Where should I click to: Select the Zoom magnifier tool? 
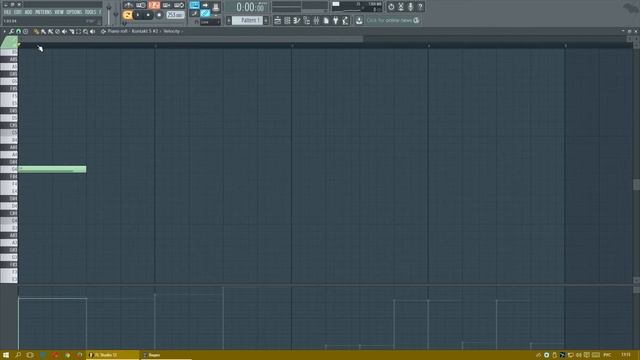[85, 31]
